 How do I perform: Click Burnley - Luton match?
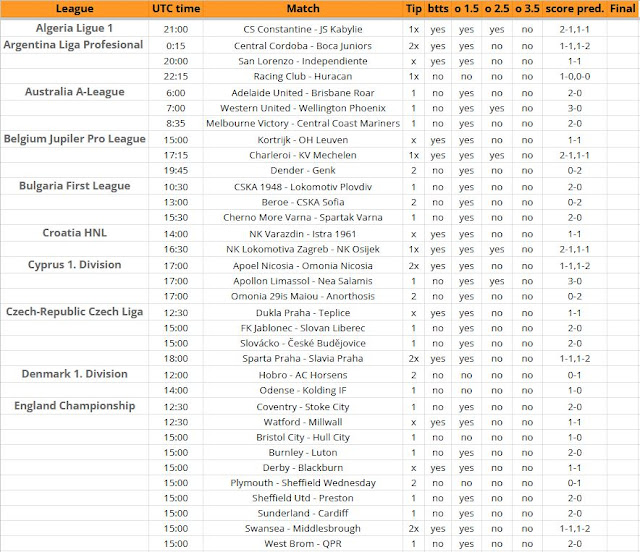(303, 453)
